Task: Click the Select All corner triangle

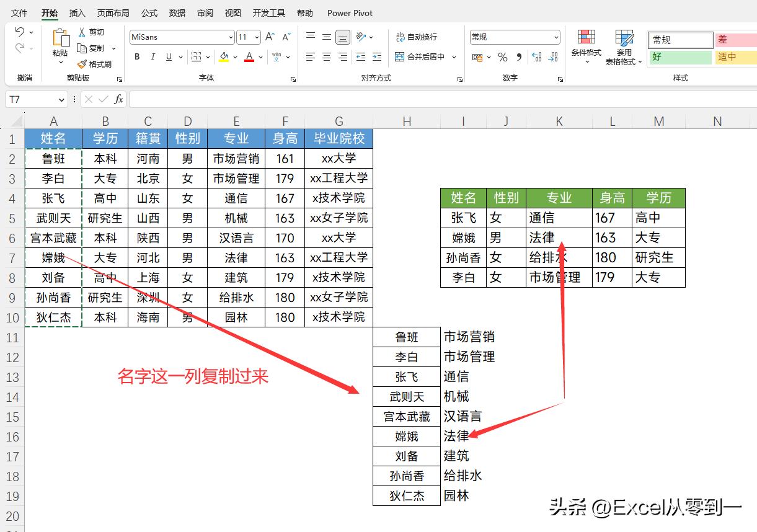Action: 16,121
